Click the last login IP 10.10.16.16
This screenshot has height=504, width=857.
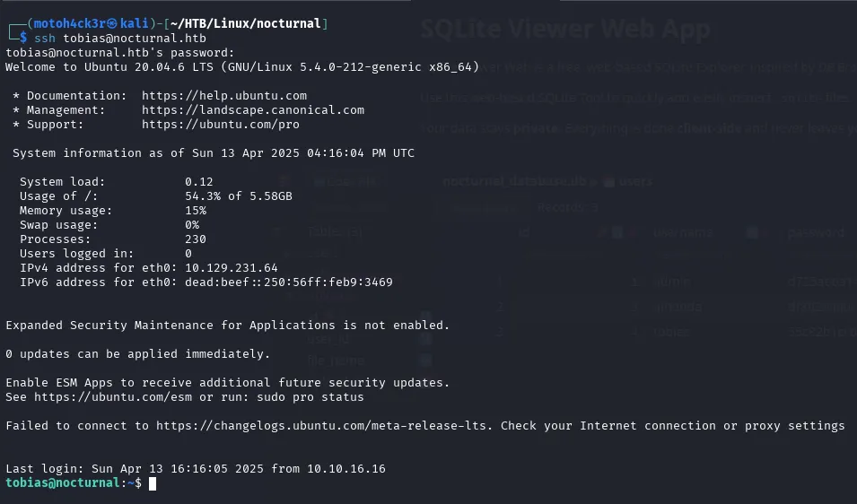click(346, 468)
